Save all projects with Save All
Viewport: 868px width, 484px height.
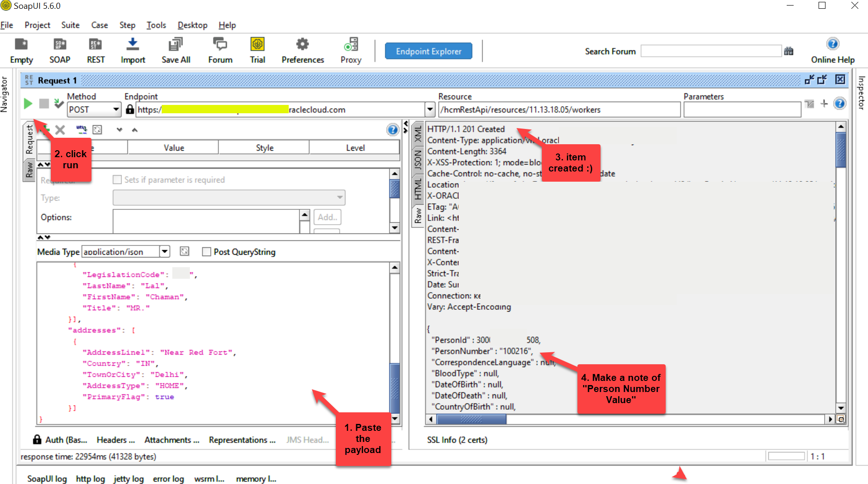click(176, 50)
